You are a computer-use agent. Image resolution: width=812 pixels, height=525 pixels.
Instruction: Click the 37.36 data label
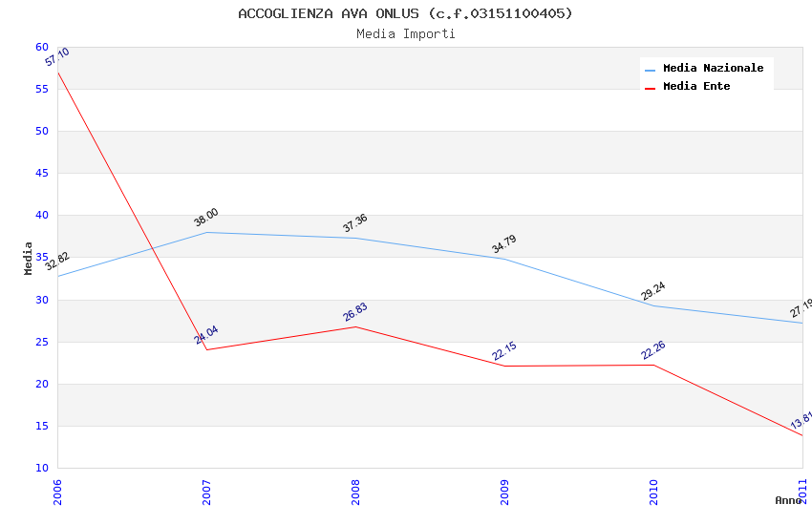355,223
